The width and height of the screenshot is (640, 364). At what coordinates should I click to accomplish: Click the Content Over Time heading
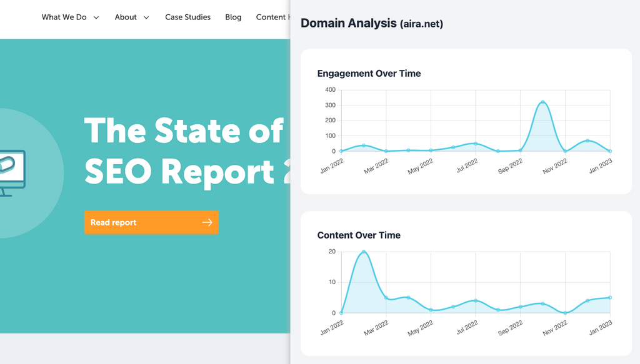[x=359, y=235]
